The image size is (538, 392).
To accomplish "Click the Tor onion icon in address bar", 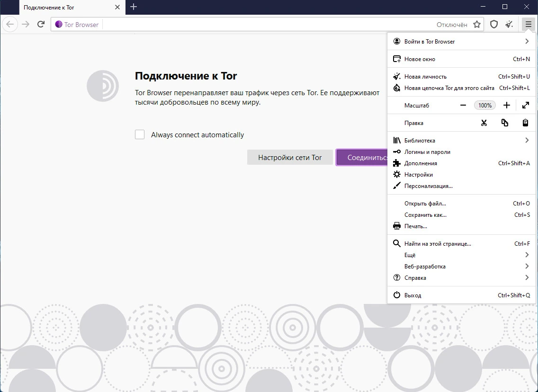I will [59, 24].
